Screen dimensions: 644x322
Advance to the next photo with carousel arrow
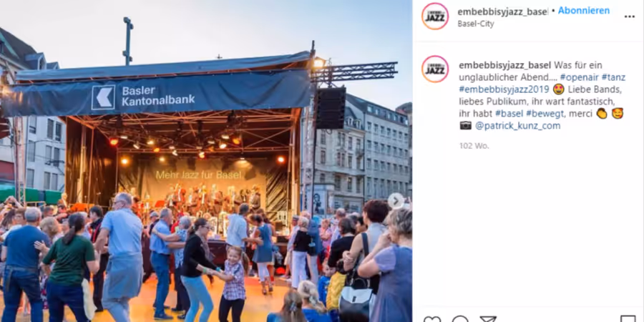pyautogui.click(x=396, y=201)
